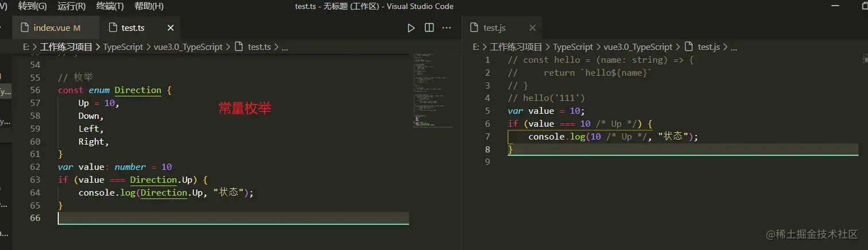Click console.log line in test.js

(613, 136)
